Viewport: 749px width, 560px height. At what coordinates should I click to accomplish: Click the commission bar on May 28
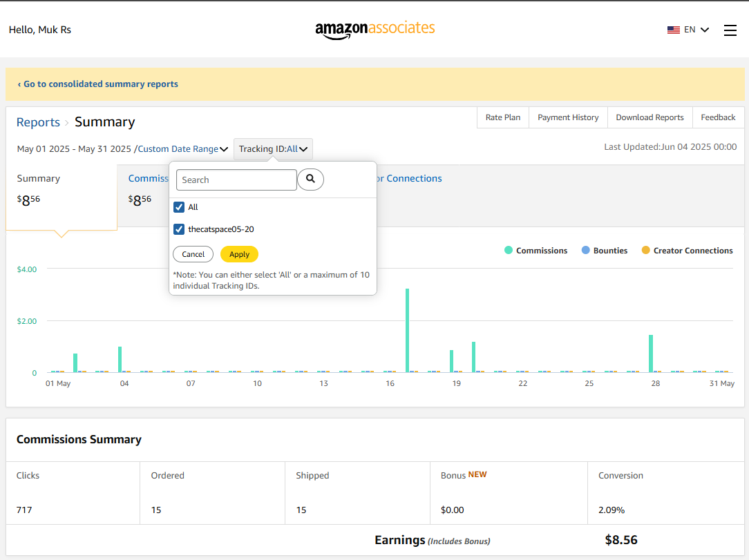pyautogui.click(x=651, y=354)
